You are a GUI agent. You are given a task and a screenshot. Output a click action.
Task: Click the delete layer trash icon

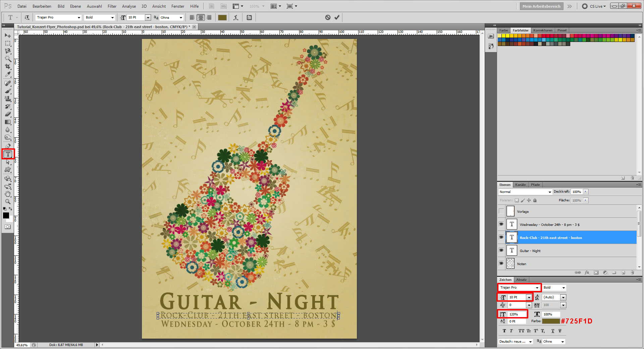pos(632,272)
